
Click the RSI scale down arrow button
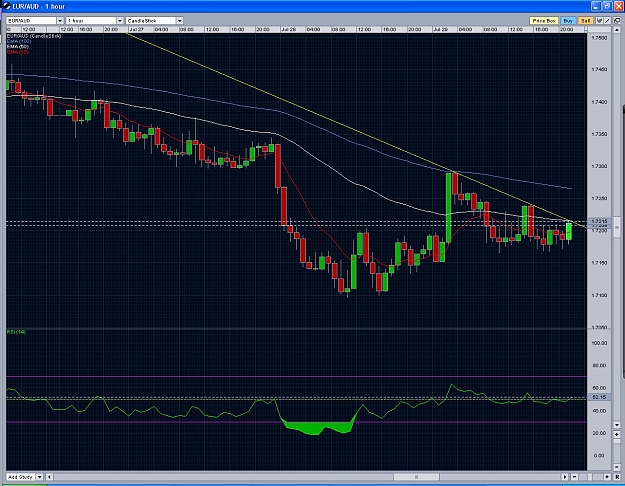[617, 425]
